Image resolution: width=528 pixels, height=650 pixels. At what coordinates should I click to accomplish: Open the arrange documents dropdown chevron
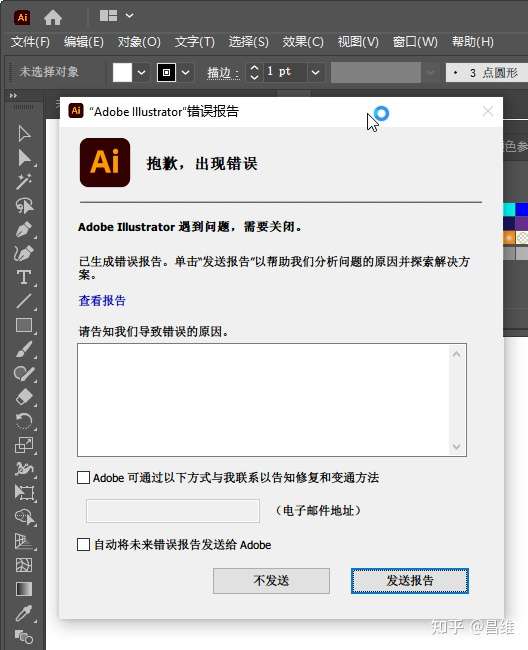(129, 16)
